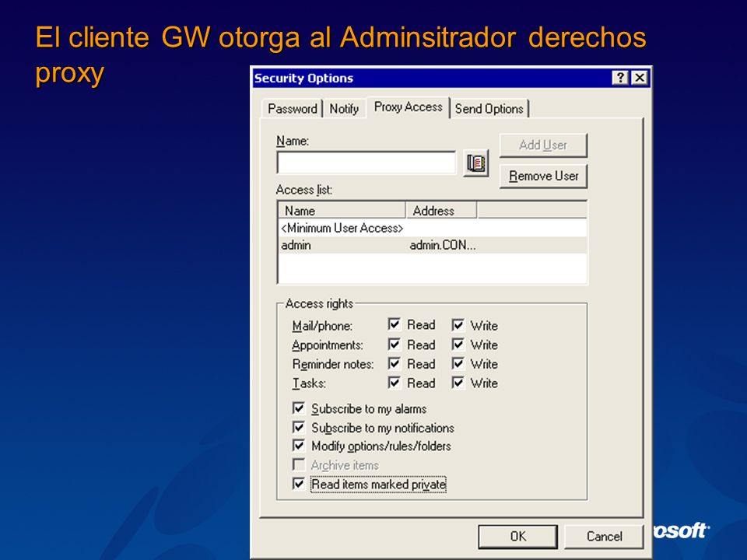Click the help question mark button
The width and height of the screenshot is (747, 560).
(x=620, y=78)
